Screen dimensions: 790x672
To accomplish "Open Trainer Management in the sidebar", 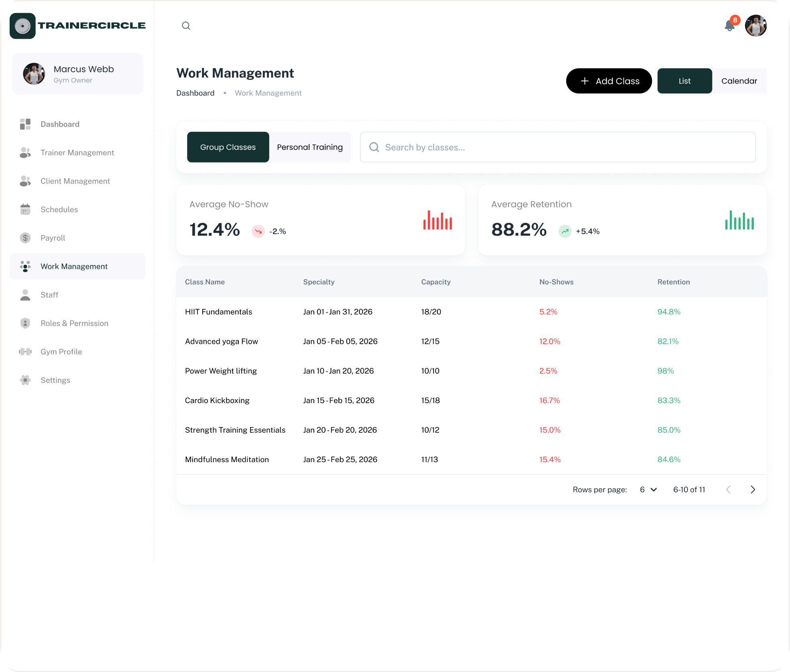I will pyautogui.click(x=77, y=153).
